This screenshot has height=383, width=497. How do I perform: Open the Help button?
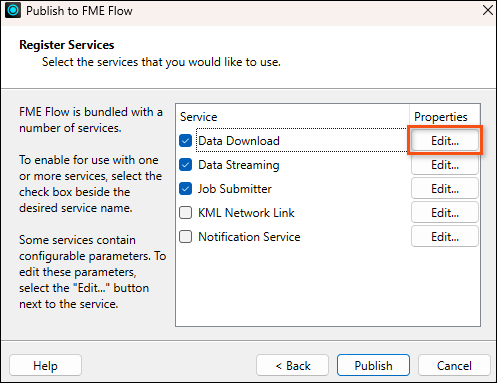click(x=45, y=365)
